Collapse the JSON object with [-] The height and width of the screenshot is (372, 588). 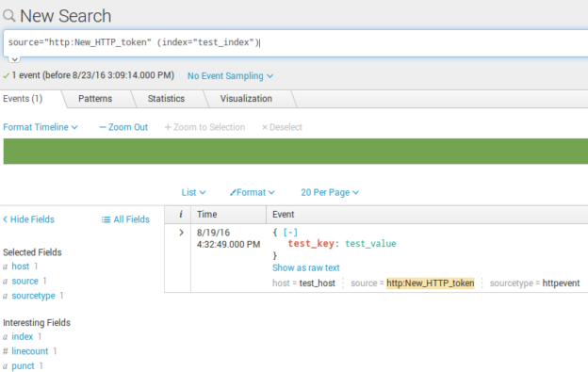(x=290, y=233)
